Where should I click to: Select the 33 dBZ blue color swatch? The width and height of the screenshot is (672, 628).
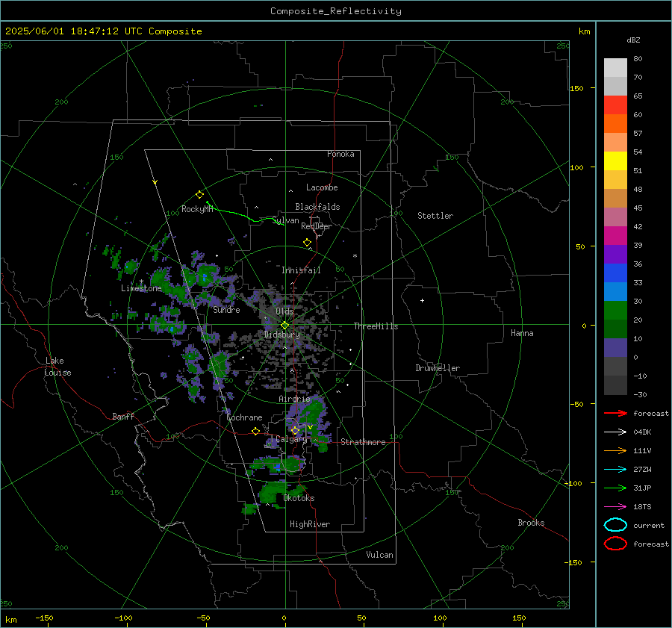(x=615, y=273)
